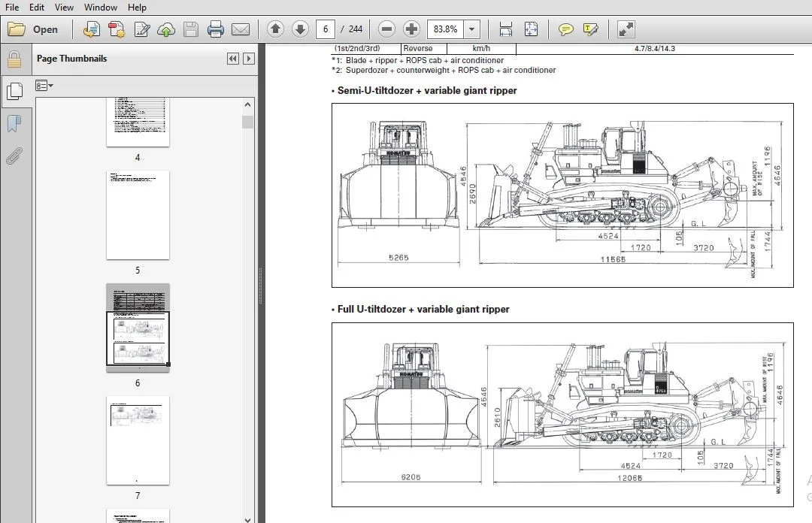Click the zoom percentage field 83.8%

(x=445, y=29)
